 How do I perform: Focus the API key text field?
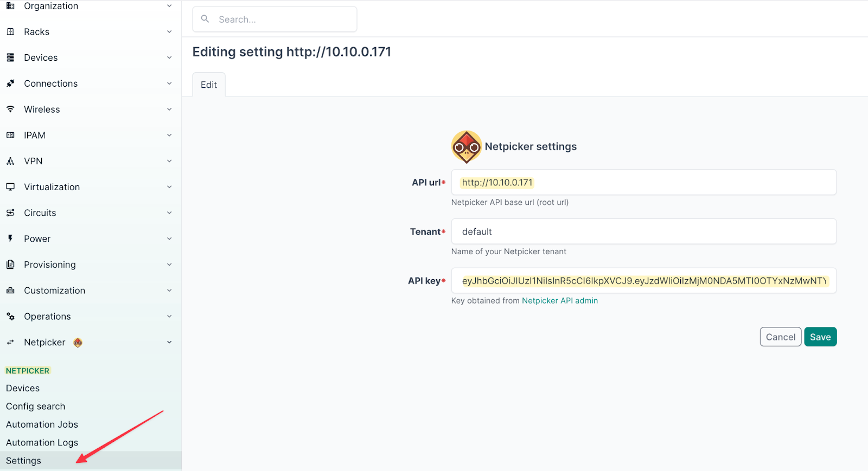pos(643,281)
